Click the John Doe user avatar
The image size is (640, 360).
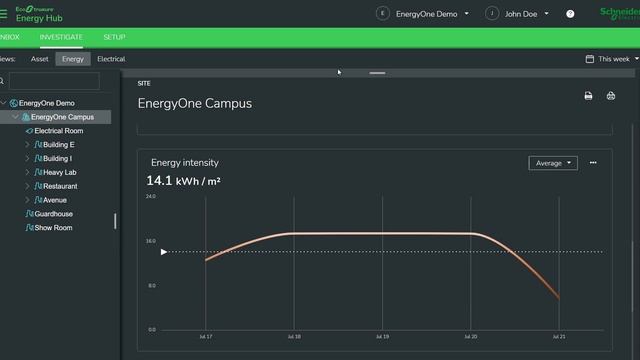(492, 13)
